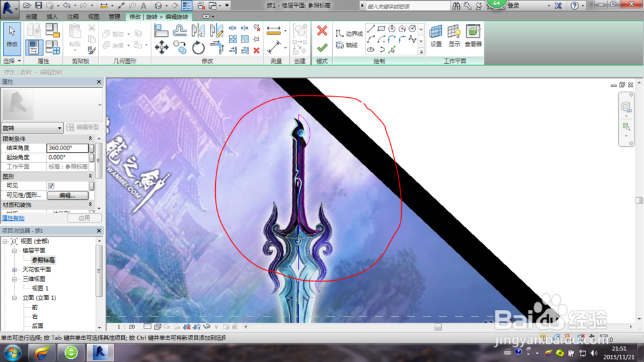The height and width of the screenshot is (362, 644).
Task: Click the 编辑类型 button
Action: (82, 128)
